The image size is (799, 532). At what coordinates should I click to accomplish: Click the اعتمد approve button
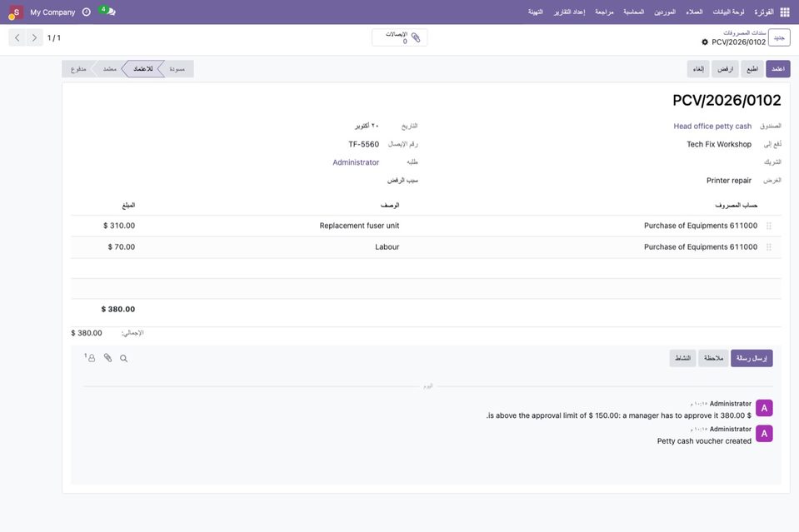pyautogui.click(x=777, y=69)
